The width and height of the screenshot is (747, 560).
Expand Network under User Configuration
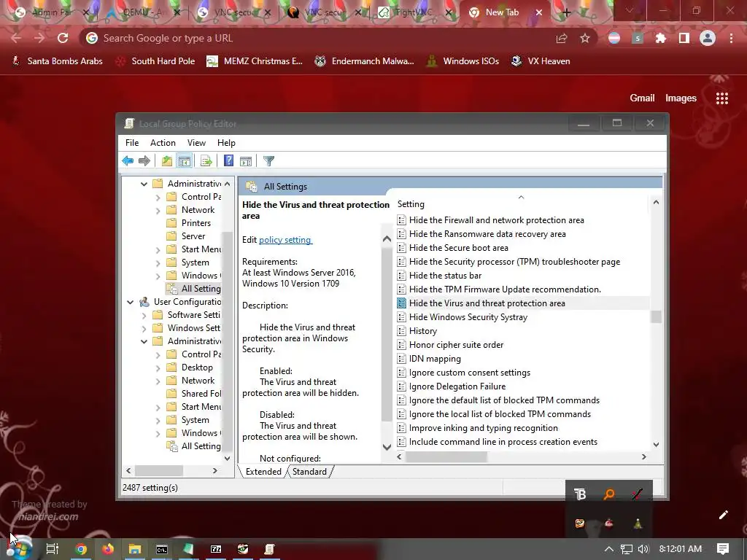pos(158,381)
